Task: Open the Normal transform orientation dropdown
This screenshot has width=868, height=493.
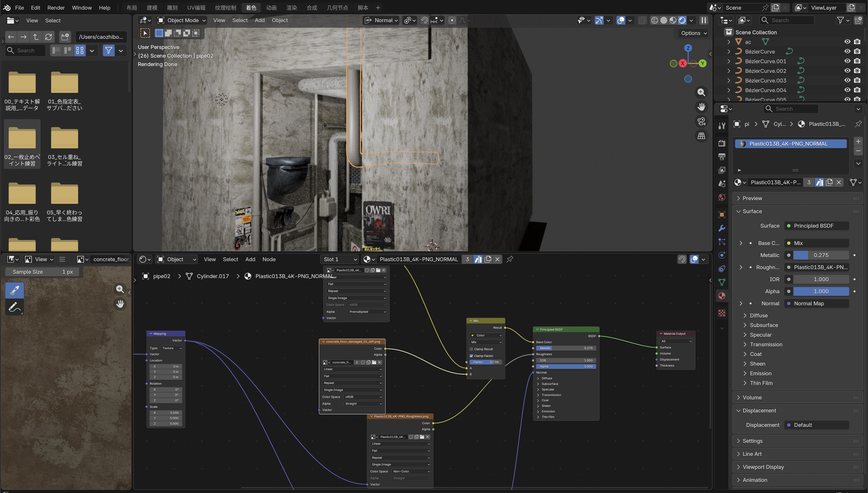Action: [381, 20]
